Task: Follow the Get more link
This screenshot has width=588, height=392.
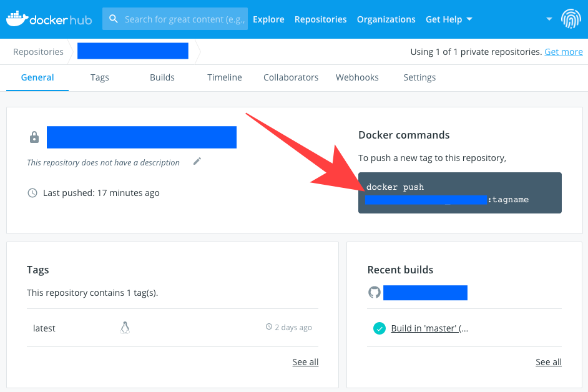Action: click(x=564, y=52)
